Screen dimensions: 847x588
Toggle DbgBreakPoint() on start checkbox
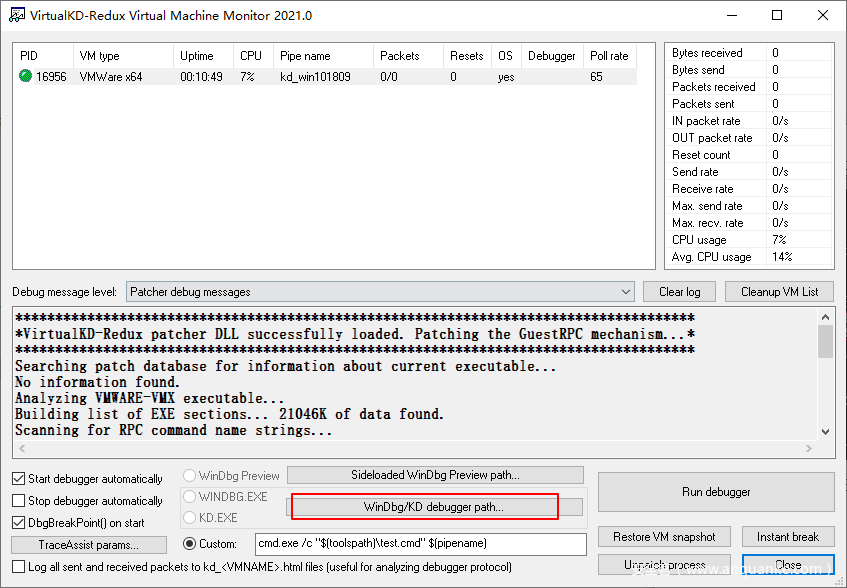[18, 523]
